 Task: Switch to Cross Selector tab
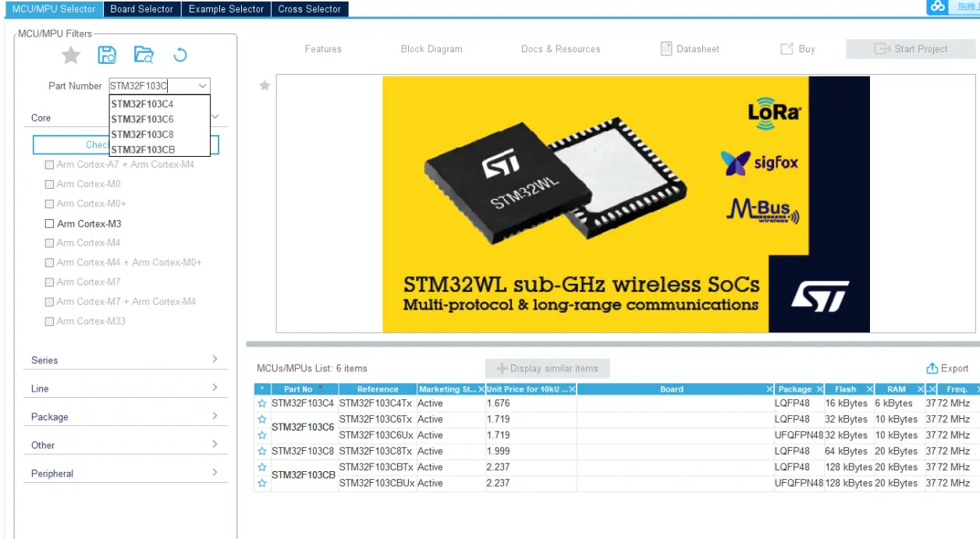click(310, 9)
